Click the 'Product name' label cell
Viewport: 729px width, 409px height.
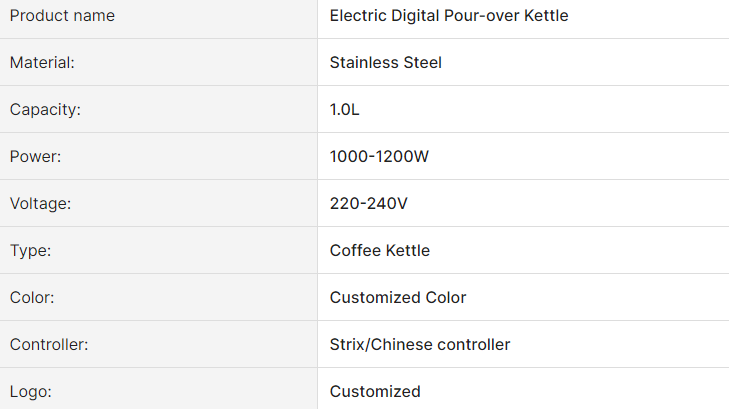click(62, 16)
